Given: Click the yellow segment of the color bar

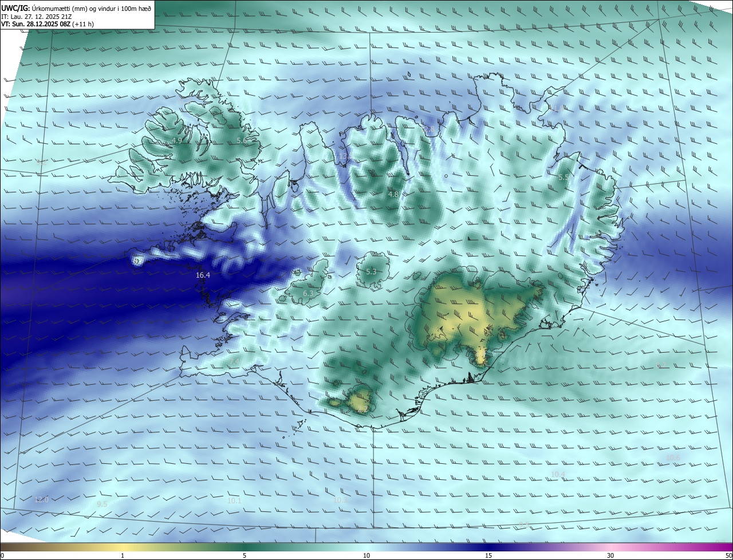Looking at the screenshot, I should [123, 547].
